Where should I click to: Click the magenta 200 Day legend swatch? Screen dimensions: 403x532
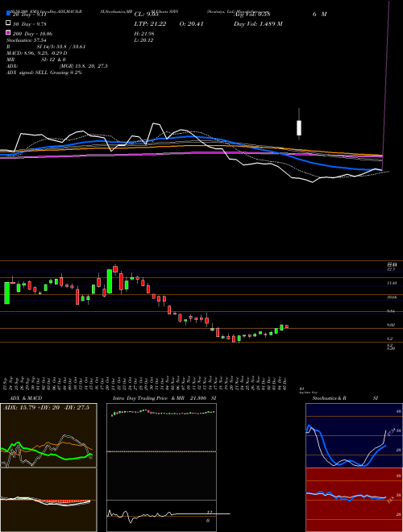(x=8, y=32)
